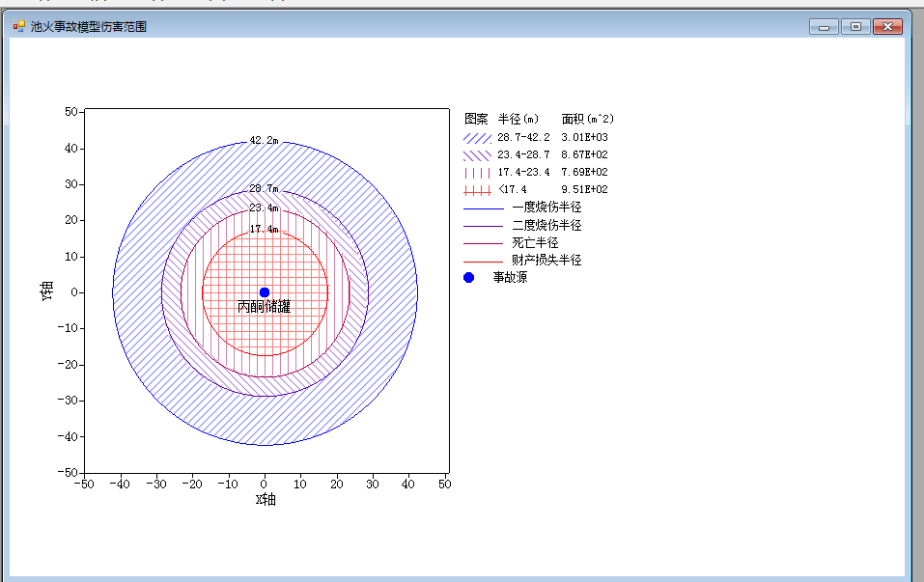The width and height of the screenshot is (924, 582).
Task: Click the X轴 axis title
Action: (266, 500)
